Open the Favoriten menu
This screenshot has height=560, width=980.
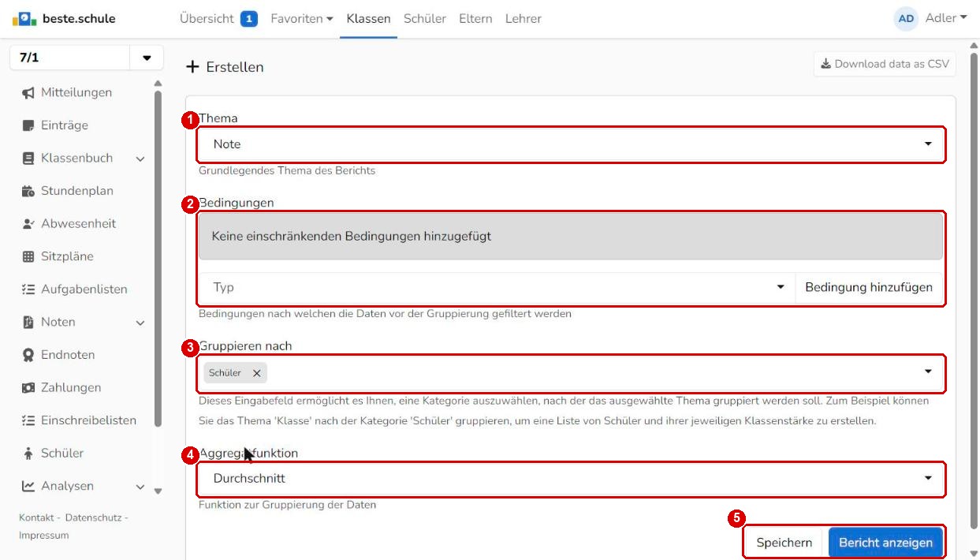pyautogui.click(x=302, y=18)
